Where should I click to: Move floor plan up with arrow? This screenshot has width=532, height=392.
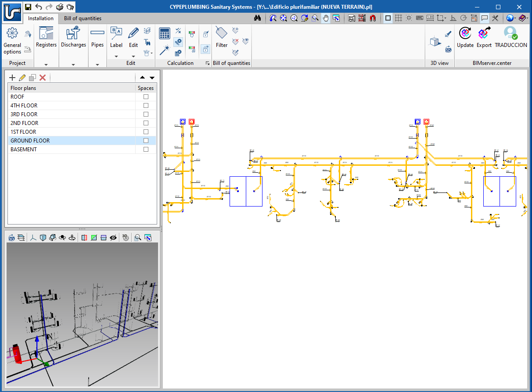[x=142, y=78]
